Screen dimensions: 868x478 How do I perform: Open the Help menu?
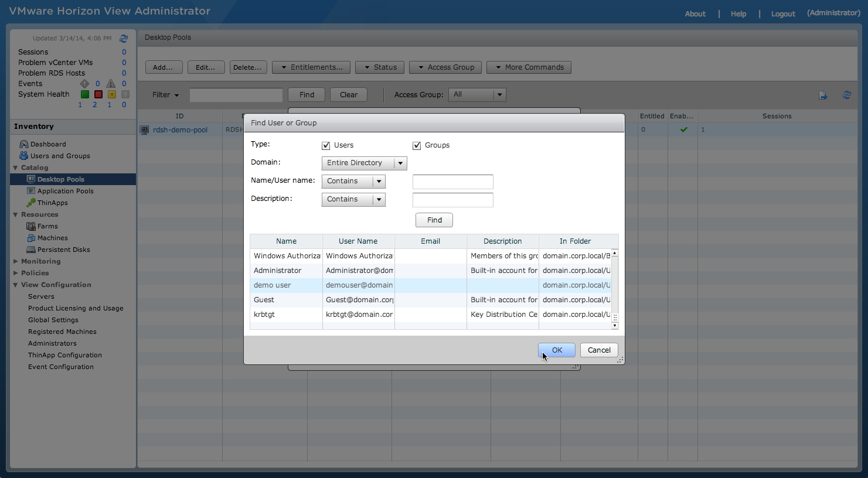coord(738,13)
